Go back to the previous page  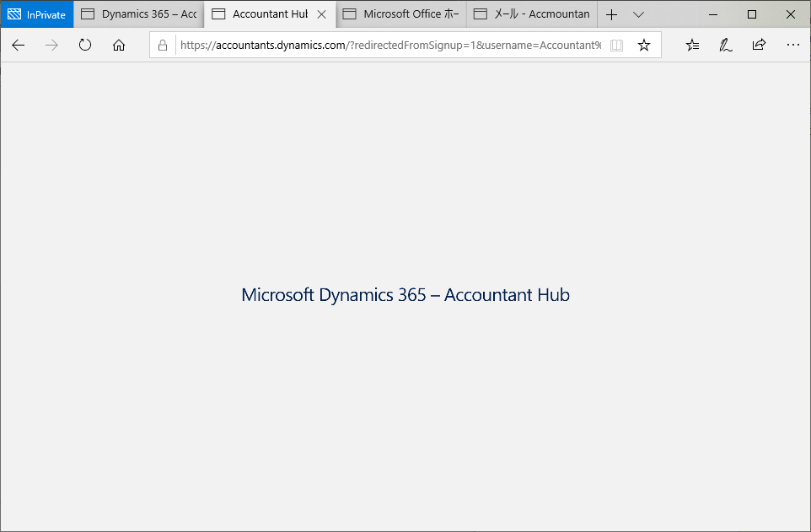18,46
